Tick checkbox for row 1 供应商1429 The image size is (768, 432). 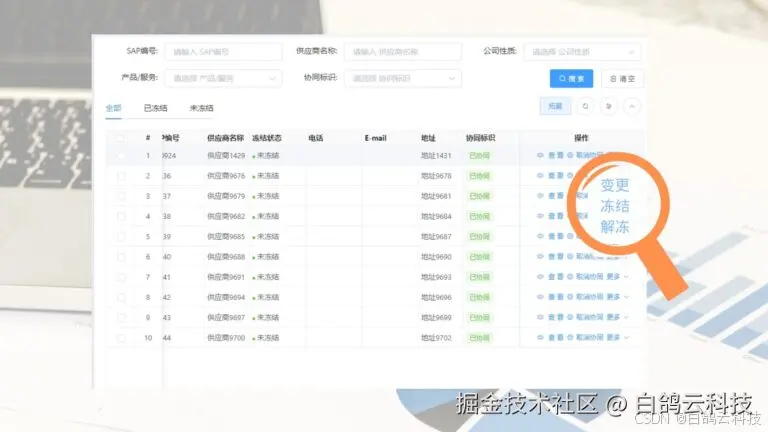tap(121, 156)
